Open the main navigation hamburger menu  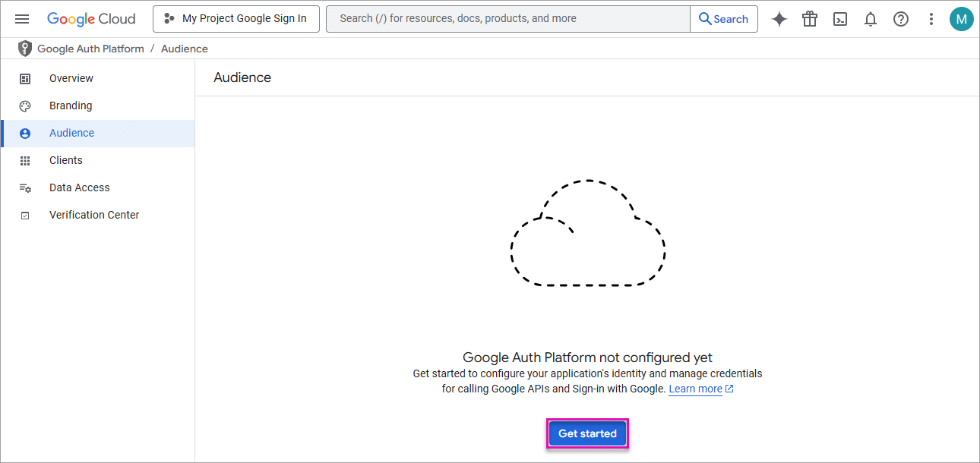coord(22,19)
